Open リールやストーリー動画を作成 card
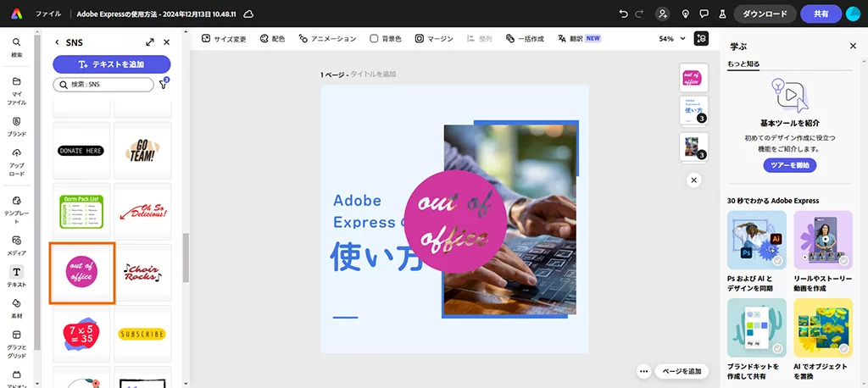The height and width of the screenshot is (388, 868). [x=823, y=252]
